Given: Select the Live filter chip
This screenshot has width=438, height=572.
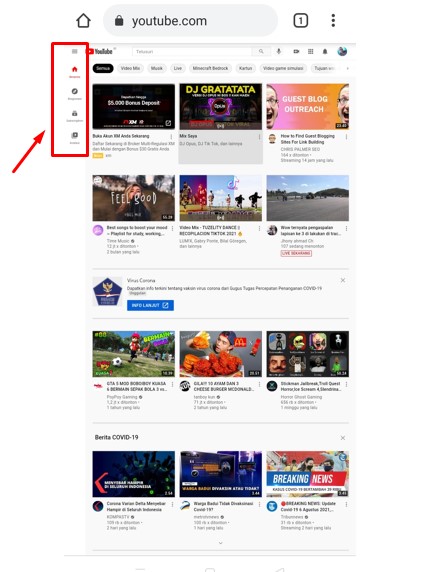Looking at the screenshot, I should tap(178, 68).
